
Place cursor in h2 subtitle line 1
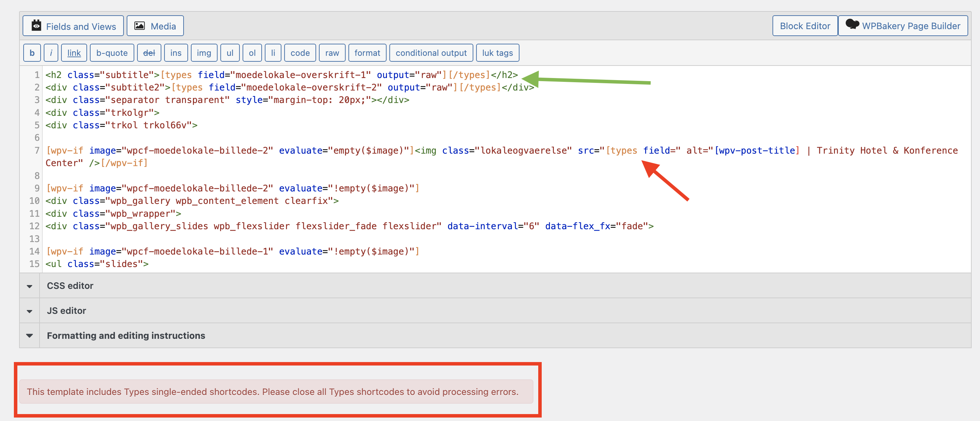tap(281, 75)
